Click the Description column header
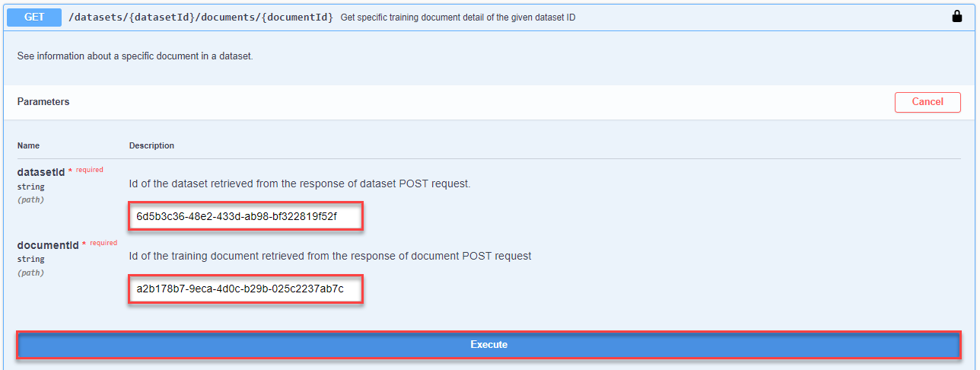Screen dimensions: 980x370 click(x=151, y=145)
